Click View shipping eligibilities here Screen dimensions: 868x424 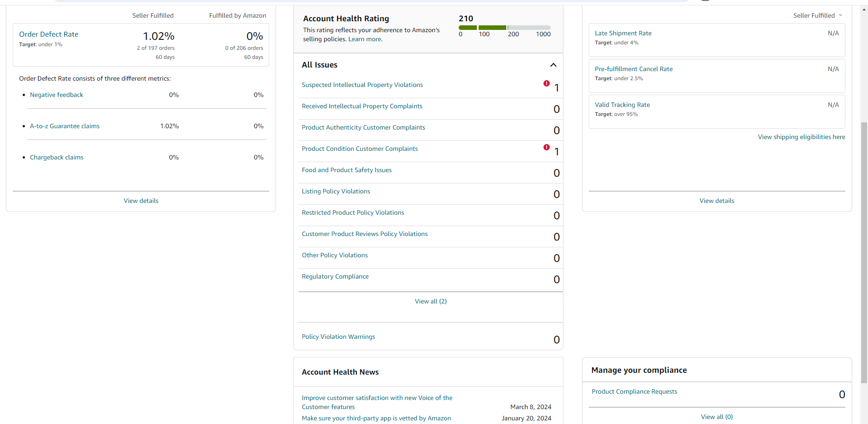(x=801, y=137)
